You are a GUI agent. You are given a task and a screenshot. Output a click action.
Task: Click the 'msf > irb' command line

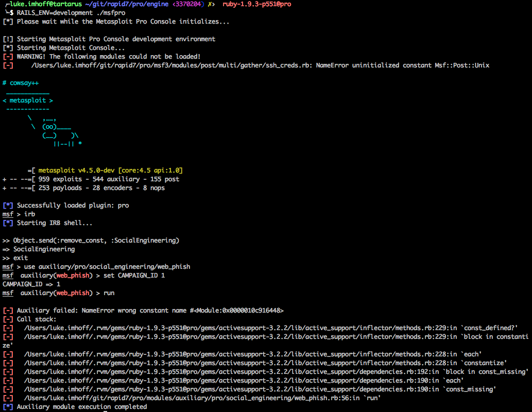pos(19,214)
